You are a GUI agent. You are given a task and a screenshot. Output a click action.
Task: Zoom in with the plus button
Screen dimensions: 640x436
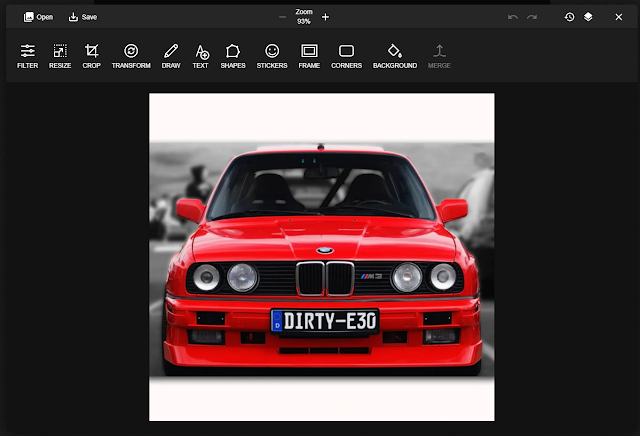point(325,17)
